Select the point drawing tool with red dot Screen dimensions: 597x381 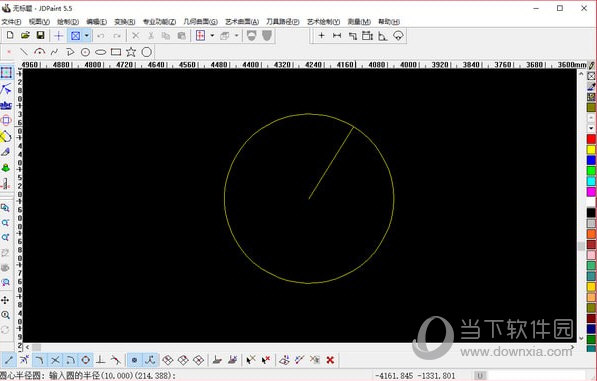pyautogui.click(x=9, y=52)
